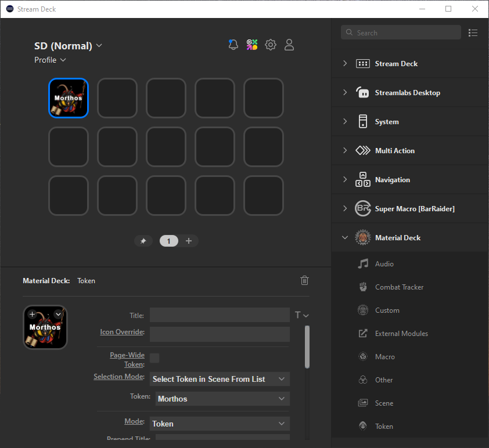The height and width of the screenshot is (448, 489).
Task: Enable the Page-Wide Token checkbox
Action: pyautogui.click(x=154, y=358)
